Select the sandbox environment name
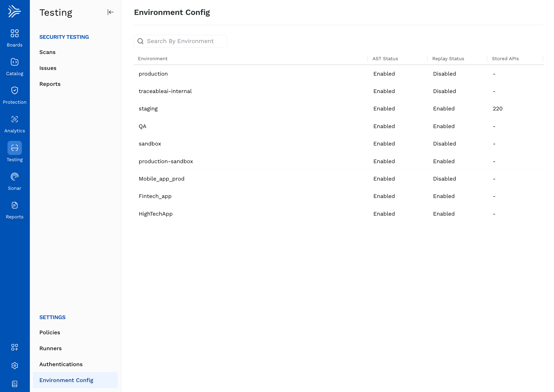Screen dimensions: 554x392 [x=150, y=144]
